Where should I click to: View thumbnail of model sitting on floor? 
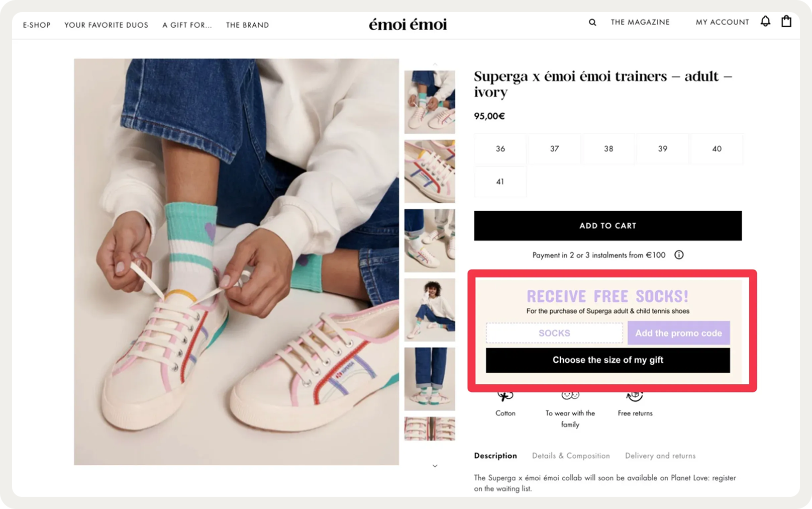pyautogui.click(x=430, y=310)
